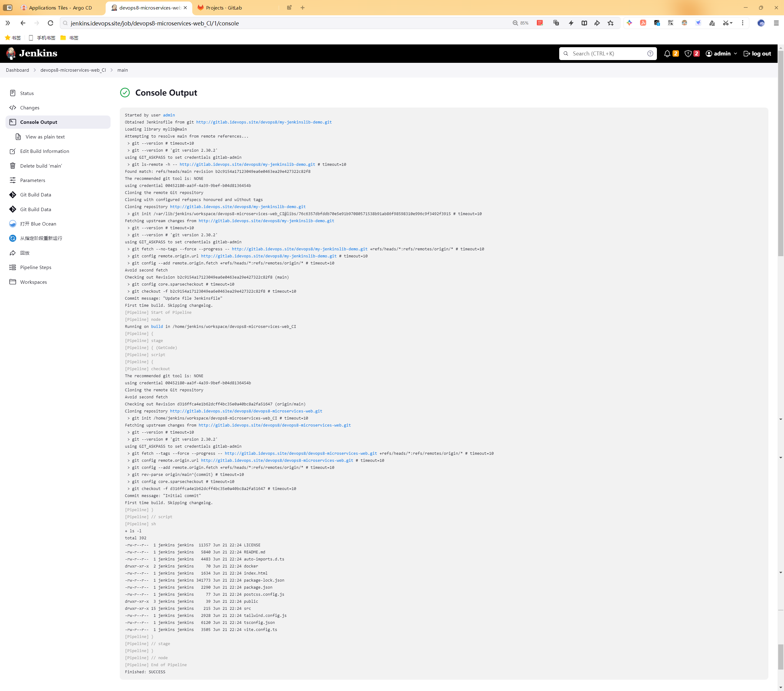The width and height of the screenshot is (784, 691).
Task: Open the 手机书签 bookmark folder
Action: coord(42,38)
